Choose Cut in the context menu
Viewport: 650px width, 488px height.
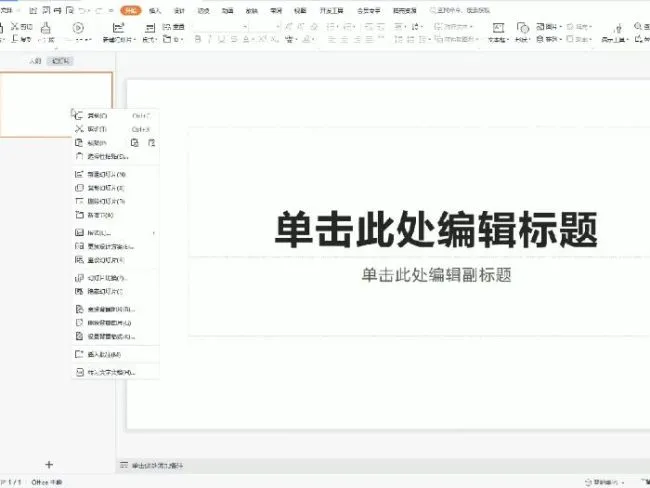coord(115,129)
